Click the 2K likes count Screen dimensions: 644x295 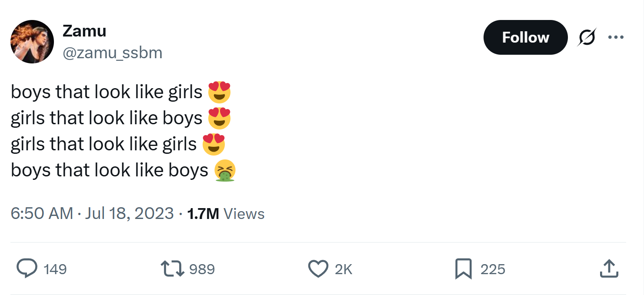coord(344,269)
